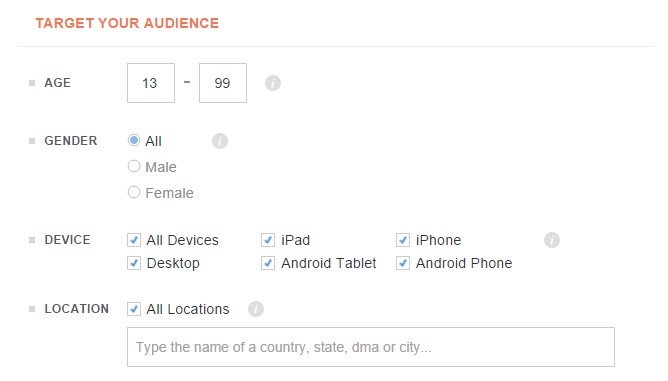Screen dimensions: 668x381
Task: Click the maximum age field showing 99
Action: pyautogui.click(x=223, y=83)
